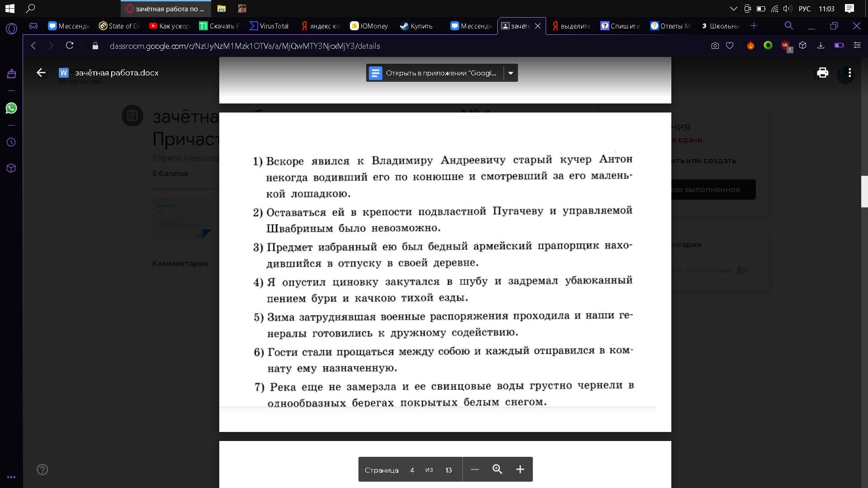Toggle the heart bookmark icon
The height and width of the screenshot is (488, 868).
pos(729,46)
